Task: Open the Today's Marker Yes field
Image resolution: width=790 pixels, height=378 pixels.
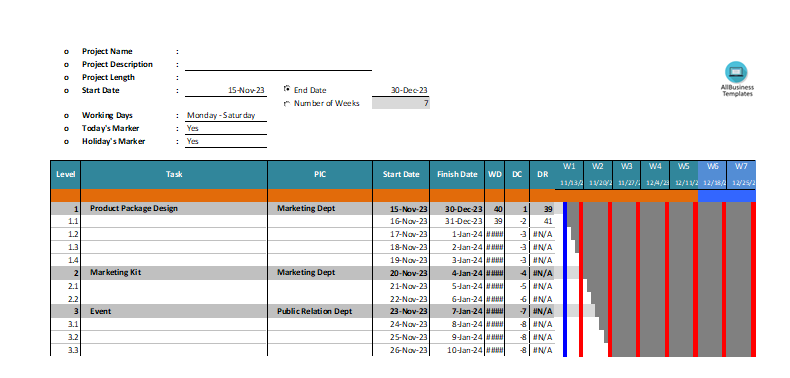Action: pos(226,129)
